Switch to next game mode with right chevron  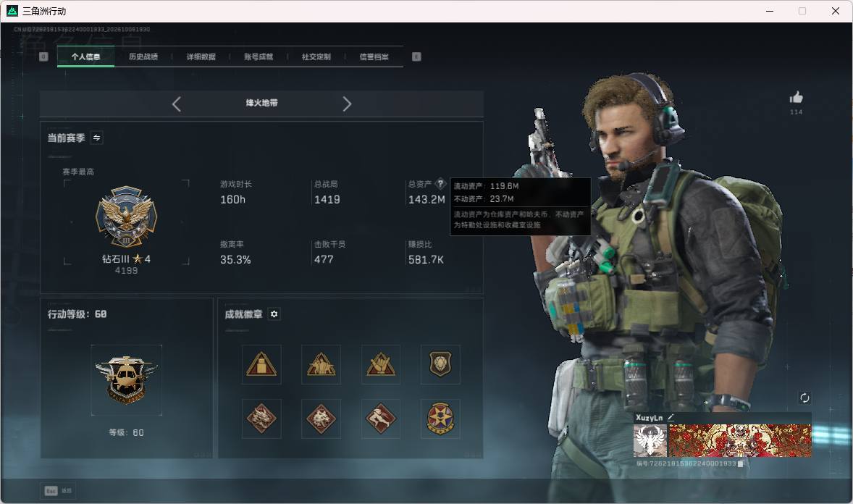(347, 104)
